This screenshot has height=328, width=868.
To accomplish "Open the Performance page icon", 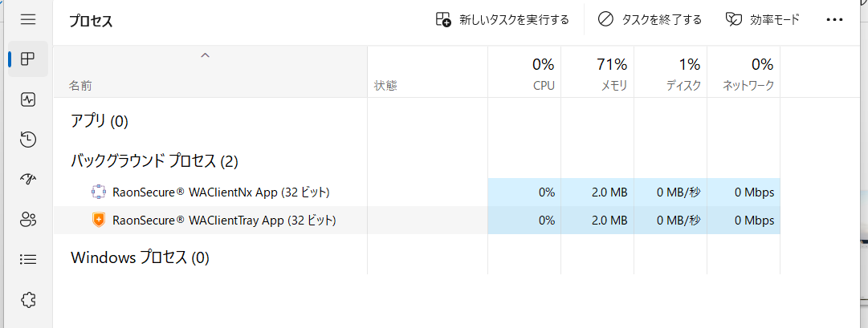I will click(x=28, y=99).
